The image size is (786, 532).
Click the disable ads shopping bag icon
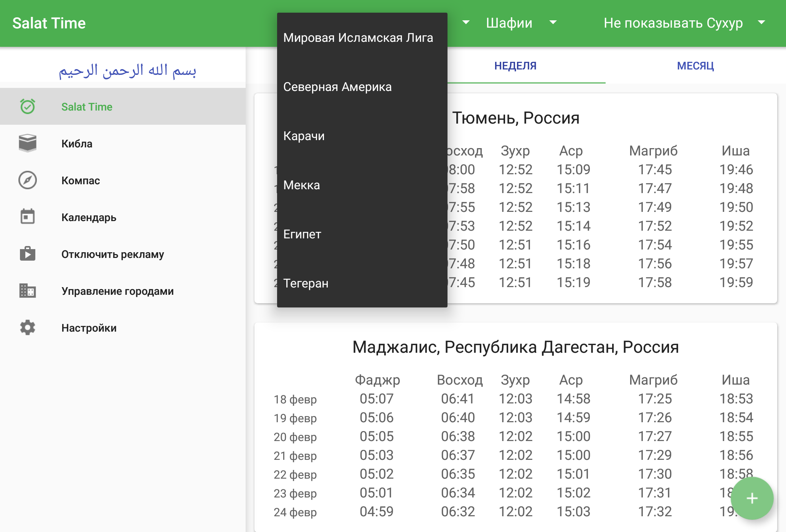point(28,254)
